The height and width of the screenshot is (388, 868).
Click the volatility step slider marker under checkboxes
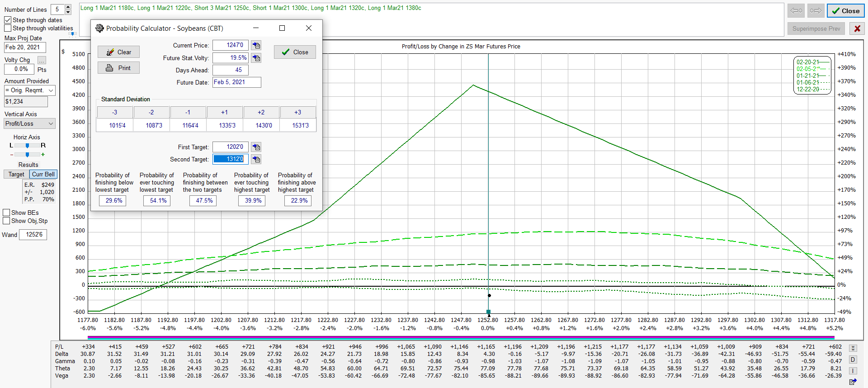72,34
